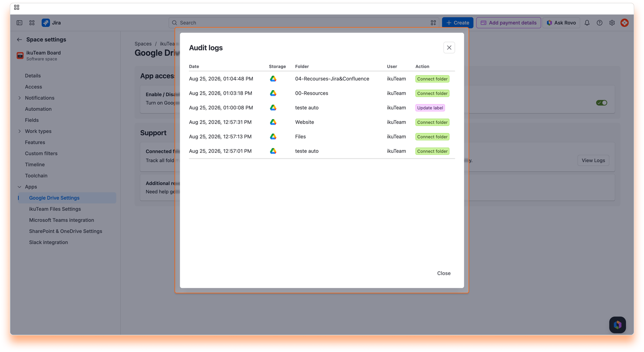644x352 pixels.
Task: Open SharePoint & OneDrive Settings
Action: 66,231
